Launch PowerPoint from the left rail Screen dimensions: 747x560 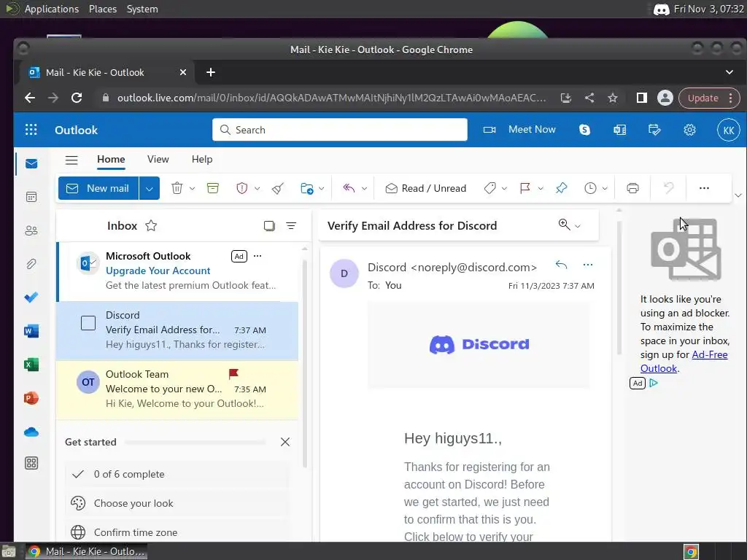click(x=31, y=398)
